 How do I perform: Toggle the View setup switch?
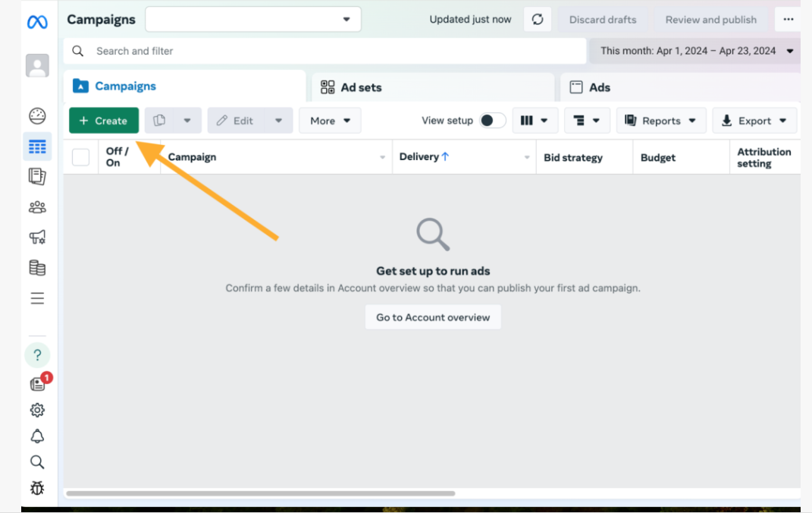click(x=493, y=120)
